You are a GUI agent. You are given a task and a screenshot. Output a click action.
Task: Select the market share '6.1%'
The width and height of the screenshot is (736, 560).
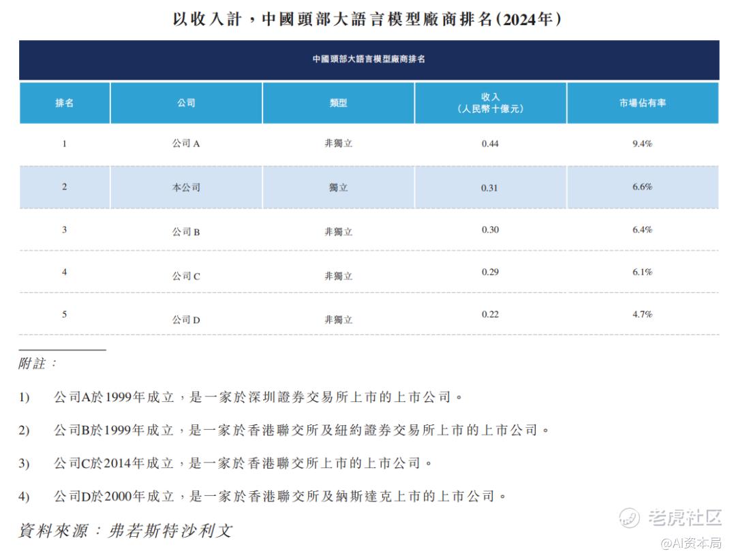click(x=642, y=272)
